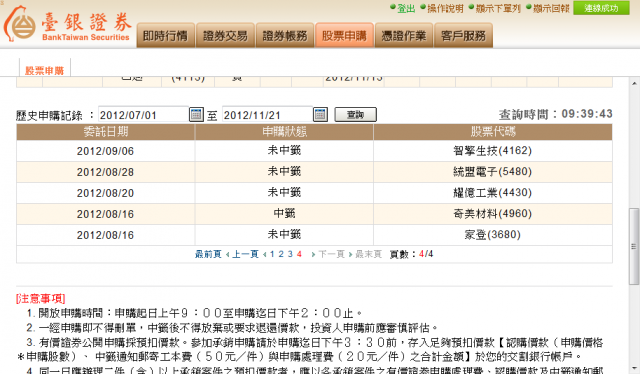Click 家登(3680) stock cell

493,235
